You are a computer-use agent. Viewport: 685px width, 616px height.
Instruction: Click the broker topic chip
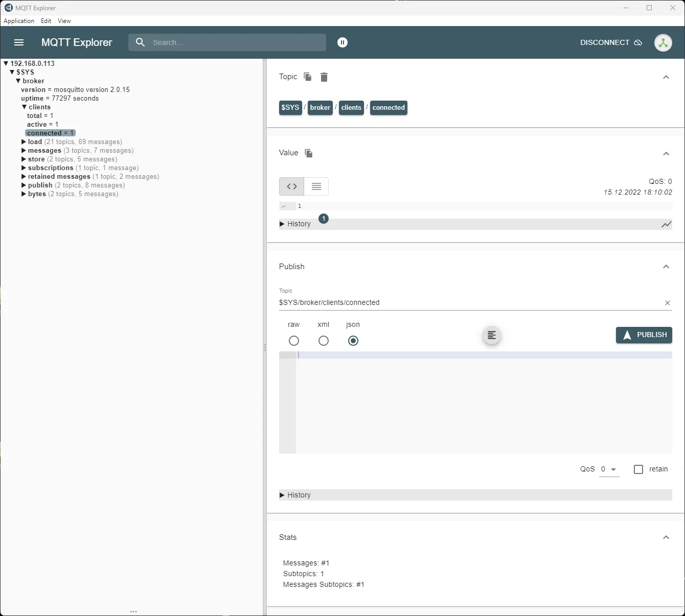coord(320,108)
